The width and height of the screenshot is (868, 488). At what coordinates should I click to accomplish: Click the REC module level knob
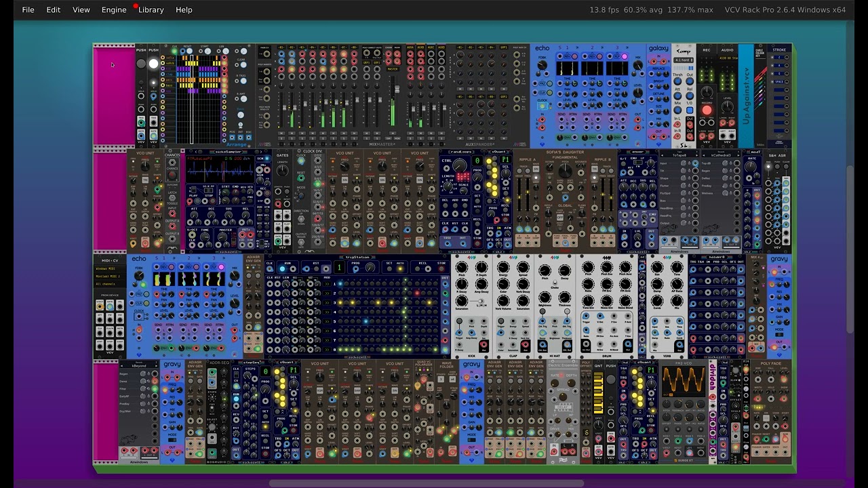pos(707,91)
